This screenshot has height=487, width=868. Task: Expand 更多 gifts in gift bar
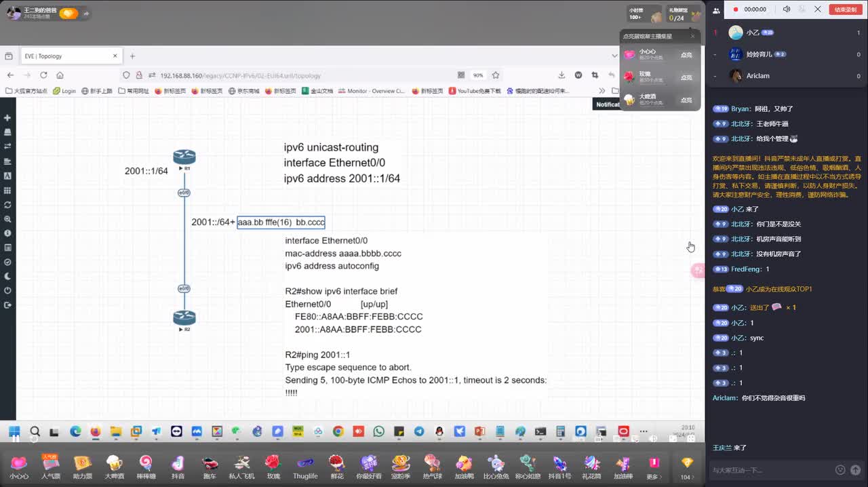tap(654, 467)
